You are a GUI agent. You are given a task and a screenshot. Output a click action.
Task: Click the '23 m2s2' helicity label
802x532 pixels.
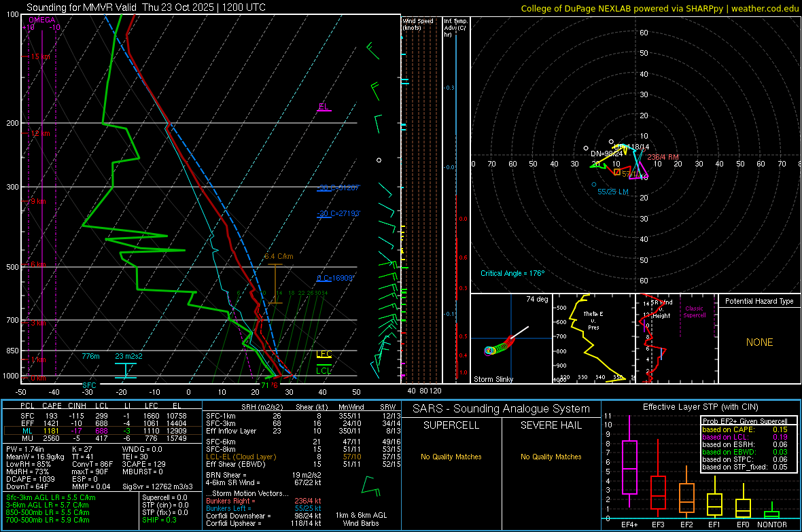pyautogui.click(x=129, y=356)
